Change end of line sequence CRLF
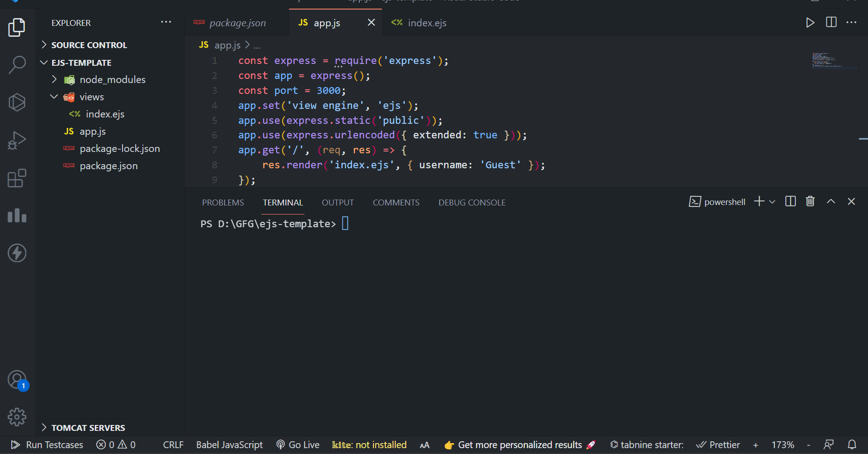Screen dimensions: 868x454 (173, 445)
